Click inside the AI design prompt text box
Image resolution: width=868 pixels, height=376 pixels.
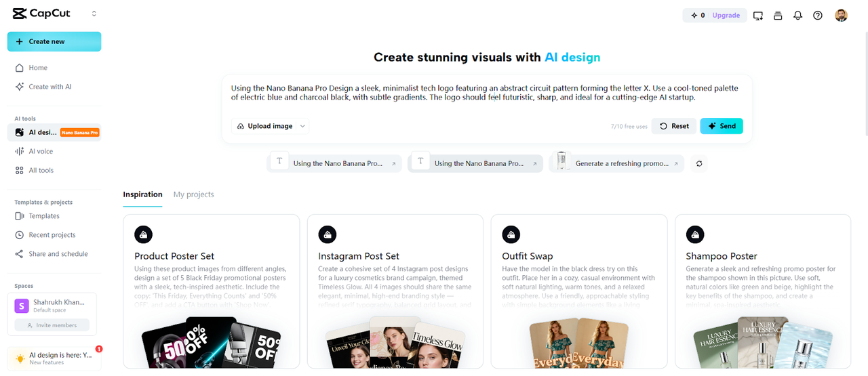click(x=487, y=93)
